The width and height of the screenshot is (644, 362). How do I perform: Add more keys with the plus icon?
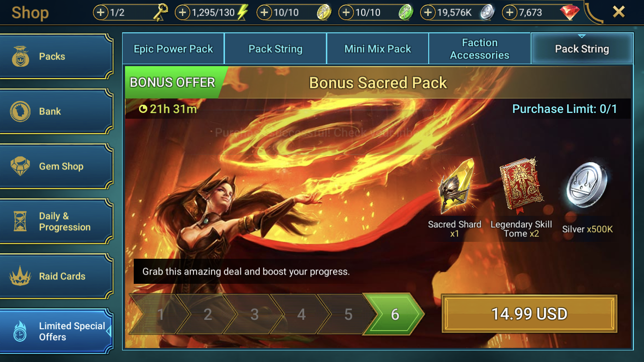[100, 13]
